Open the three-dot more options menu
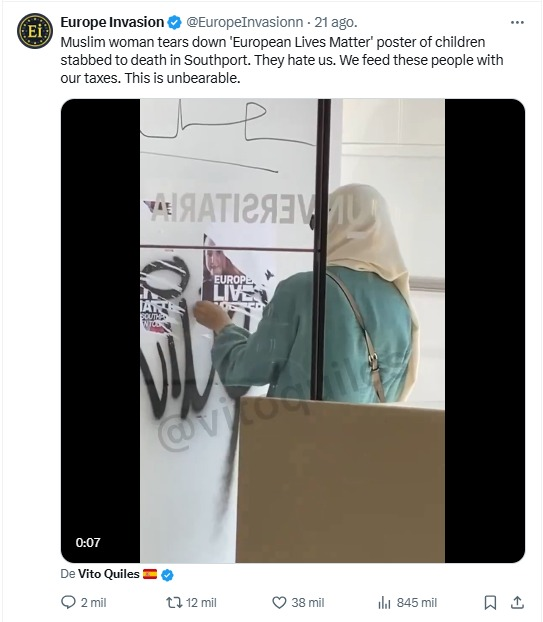Image resolution: width=543 pixels, height=622 pixels. click(517, 23)
